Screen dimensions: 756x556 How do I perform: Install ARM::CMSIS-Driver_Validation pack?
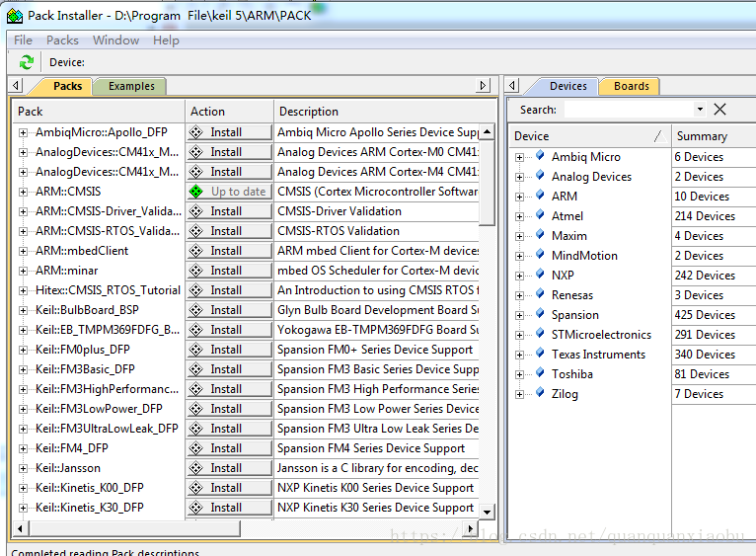[x=230, y=211]
